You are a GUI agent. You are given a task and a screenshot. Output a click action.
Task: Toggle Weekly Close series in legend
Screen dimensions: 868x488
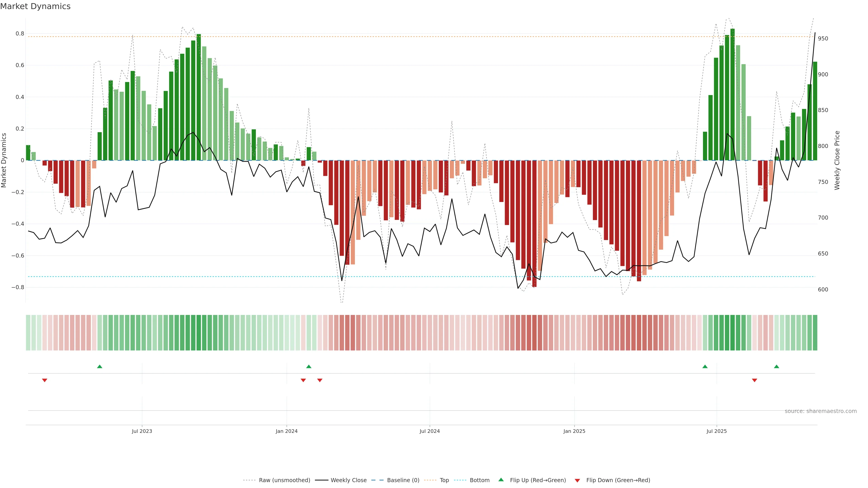tap(348, 480)
